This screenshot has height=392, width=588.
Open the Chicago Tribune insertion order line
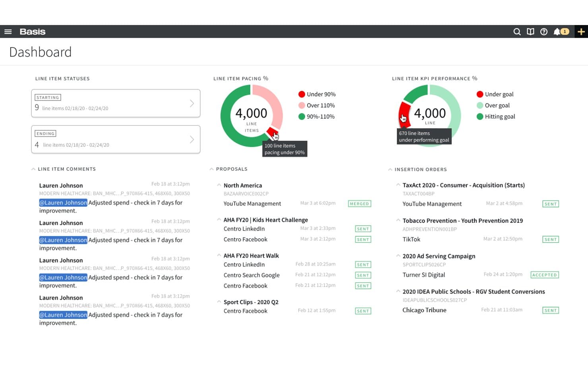[x=424, y=310]
